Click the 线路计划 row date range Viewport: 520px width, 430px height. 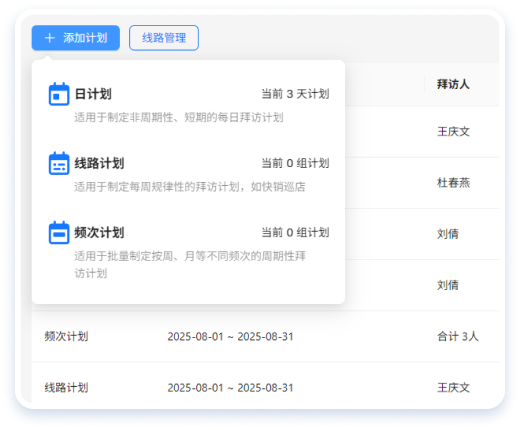230,388
